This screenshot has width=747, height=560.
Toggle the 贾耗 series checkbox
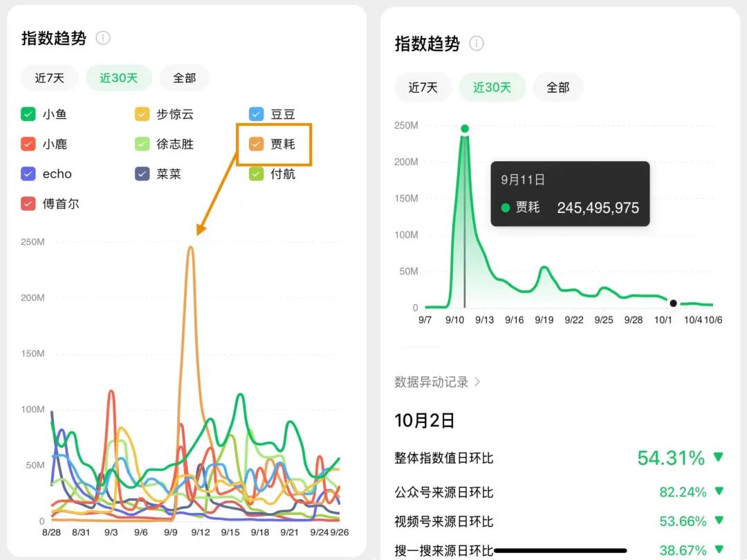(x=257, y=144)
